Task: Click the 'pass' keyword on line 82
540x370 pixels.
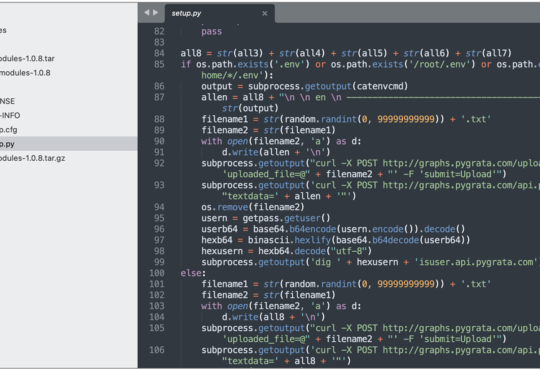Action: point(211,31)
